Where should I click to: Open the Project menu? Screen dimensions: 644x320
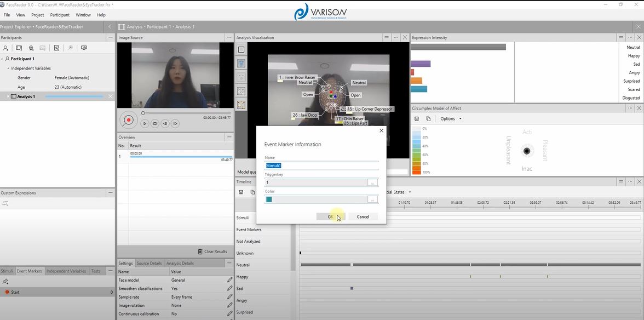pos(38,15)
